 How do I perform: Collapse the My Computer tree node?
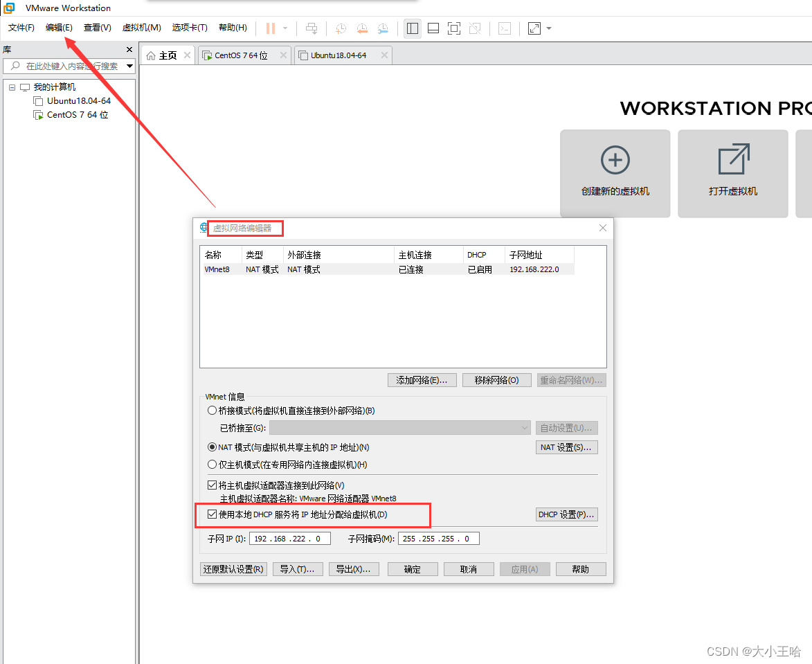(12, 87)
